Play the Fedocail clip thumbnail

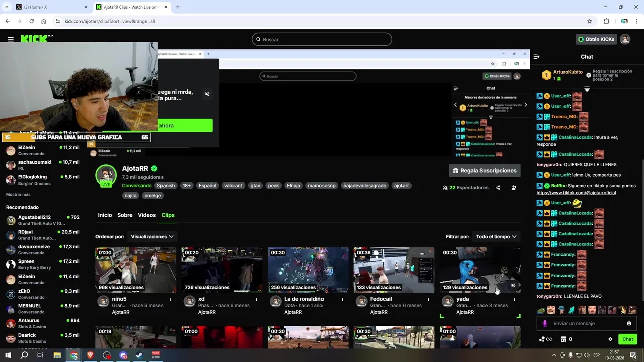394,270
